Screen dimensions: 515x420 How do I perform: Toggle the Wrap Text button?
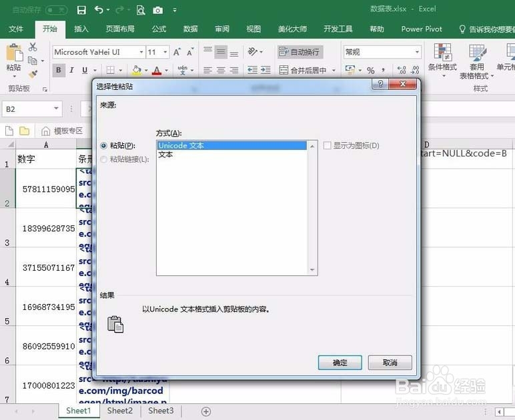click(300, 52)
